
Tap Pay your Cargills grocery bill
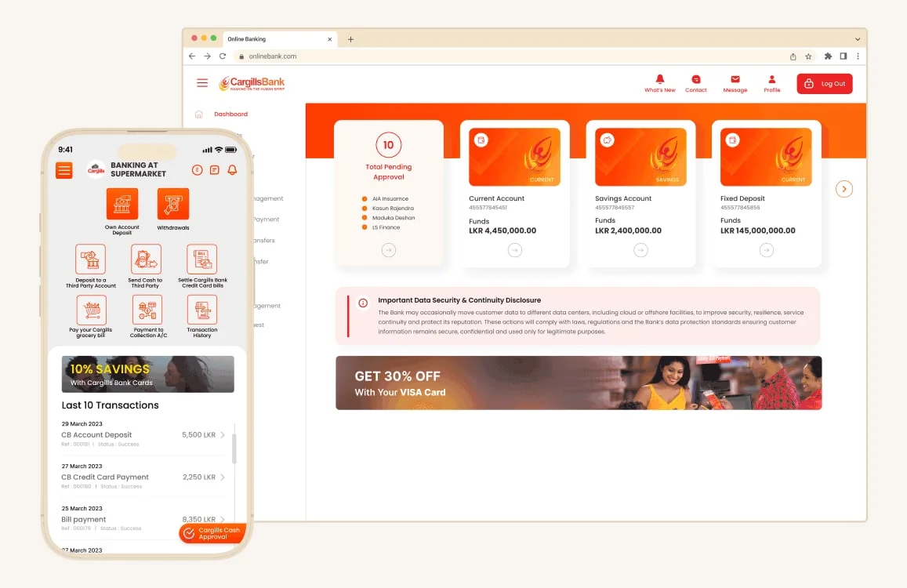92,310
